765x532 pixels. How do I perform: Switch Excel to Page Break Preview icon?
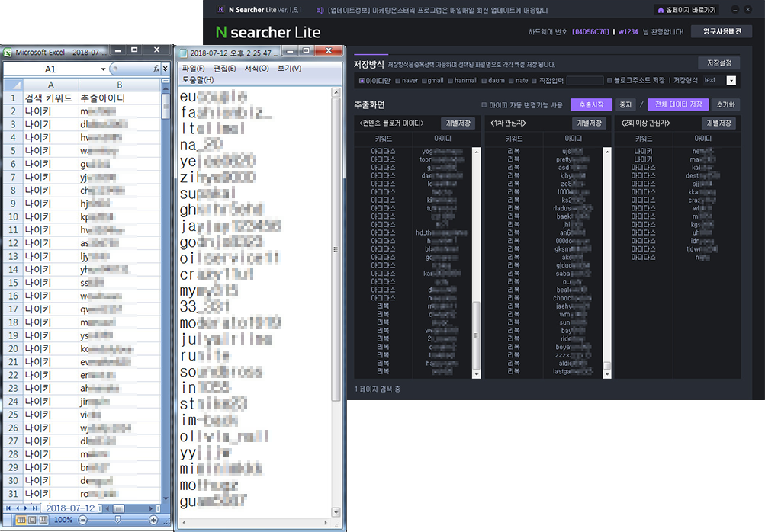point(43,520)
